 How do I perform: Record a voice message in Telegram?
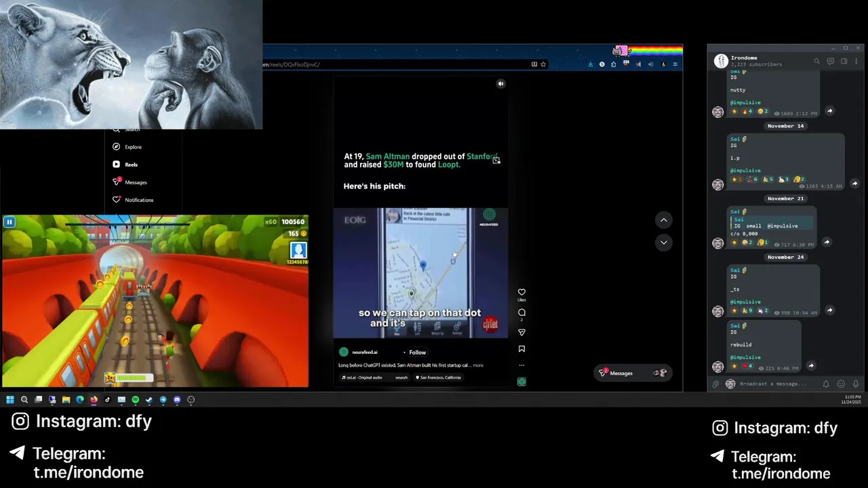[856, 384]
